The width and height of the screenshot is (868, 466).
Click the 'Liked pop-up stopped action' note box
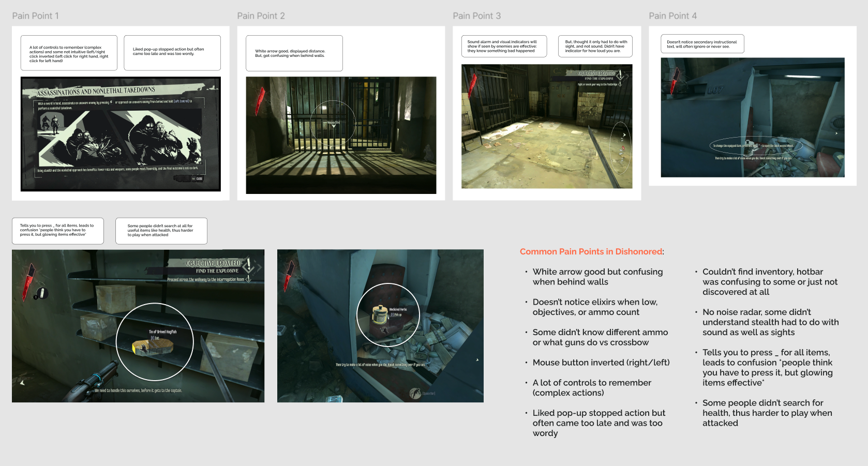(172, 53)
